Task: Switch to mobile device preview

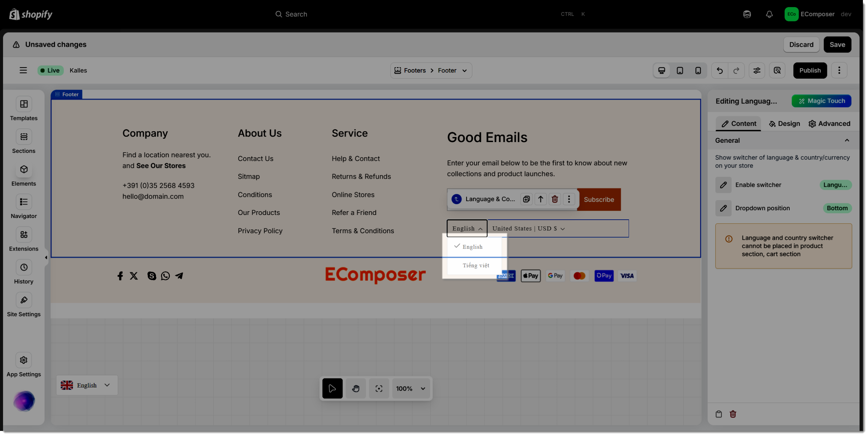Action: coord(698,71)
